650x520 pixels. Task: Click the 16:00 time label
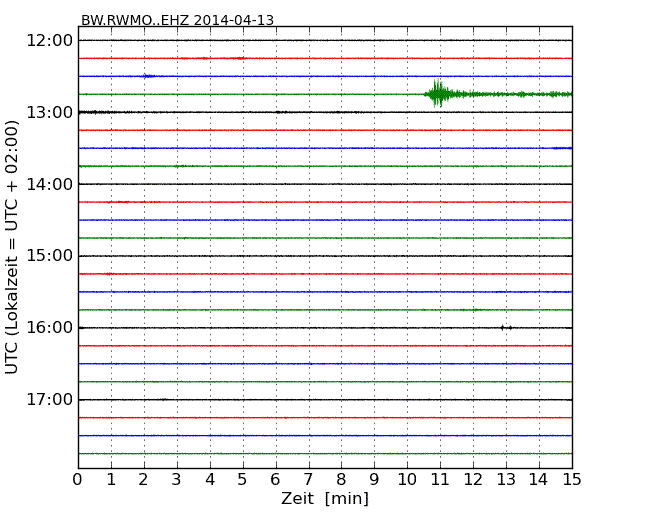point(49,328)
